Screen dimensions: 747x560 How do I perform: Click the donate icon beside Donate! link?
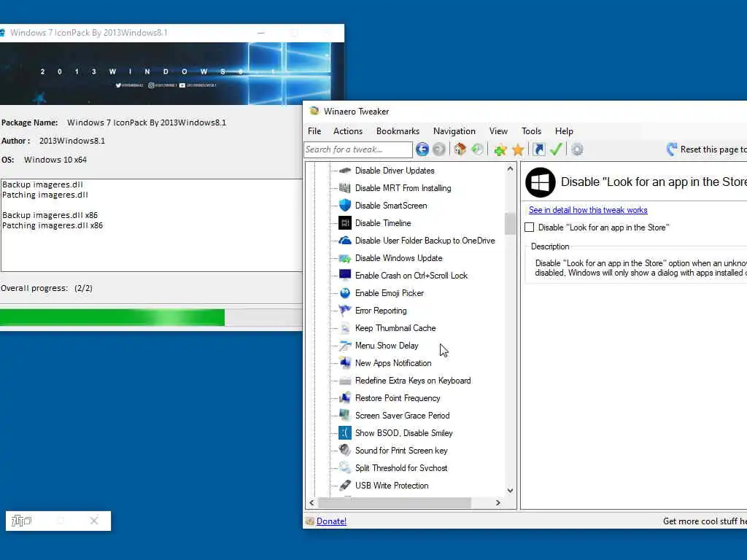pyautogui.click(x=309, y=521)
